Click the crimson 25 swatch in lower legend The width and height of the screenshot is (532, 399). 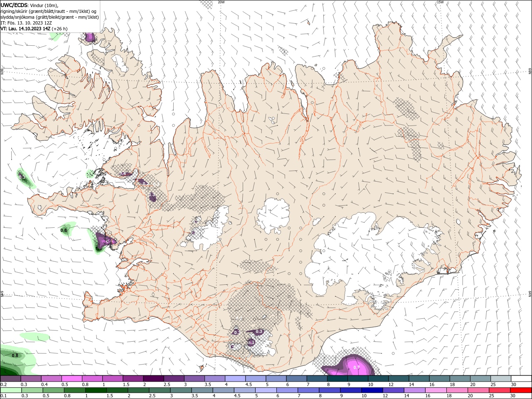click(x=500, y=390)
